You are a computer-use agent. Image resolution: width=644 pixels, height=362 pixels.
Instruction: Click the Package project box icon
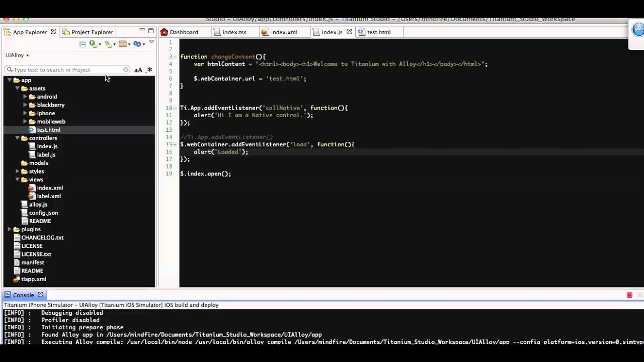(122, 44)
